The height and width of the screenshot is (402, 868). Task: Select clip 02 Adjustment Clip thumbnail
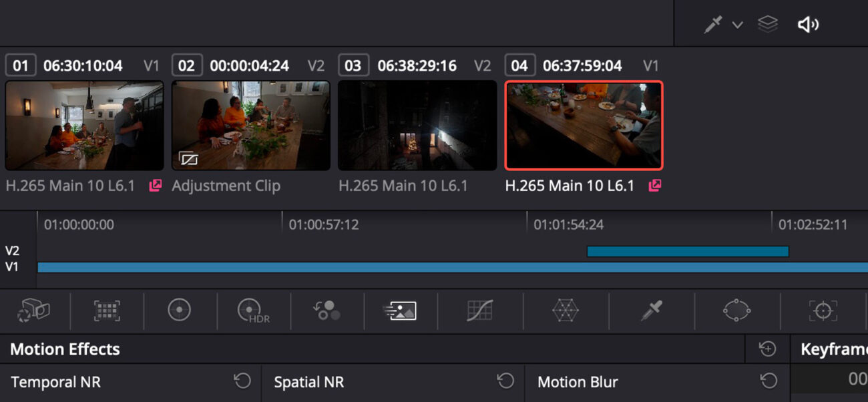point(250,126)
